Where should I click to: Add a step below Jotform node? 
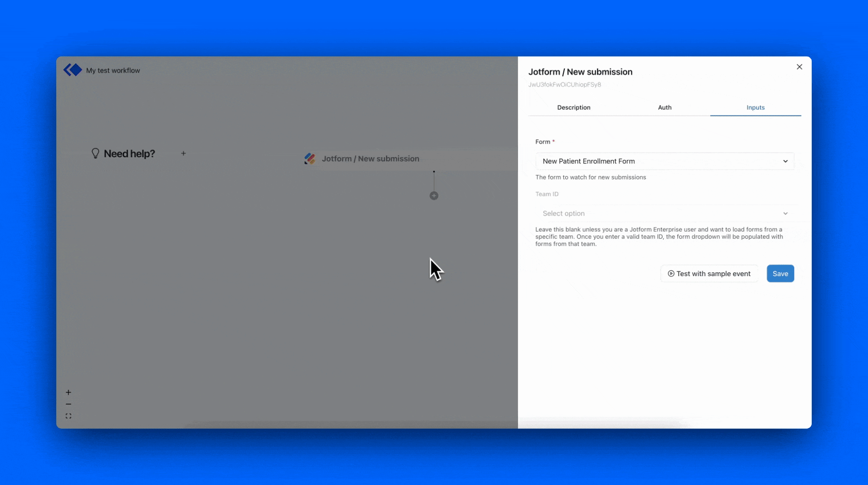point(434,196)
